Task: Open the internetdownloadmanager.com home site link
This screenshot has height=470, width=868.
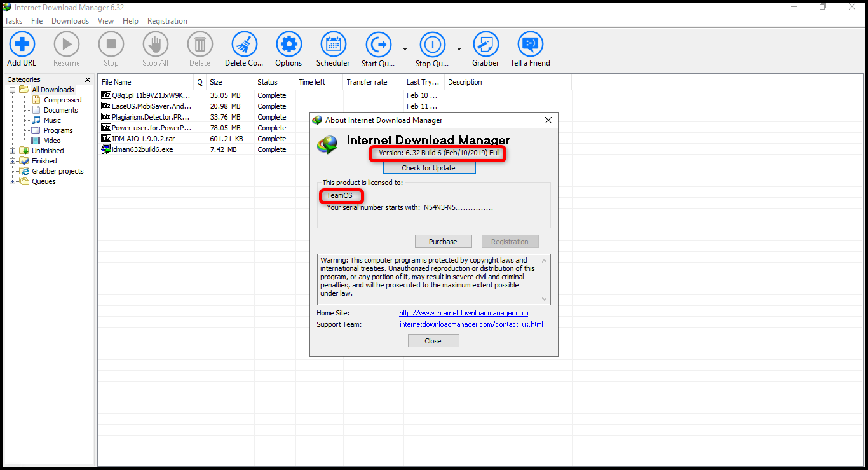Action: (463, 313)
